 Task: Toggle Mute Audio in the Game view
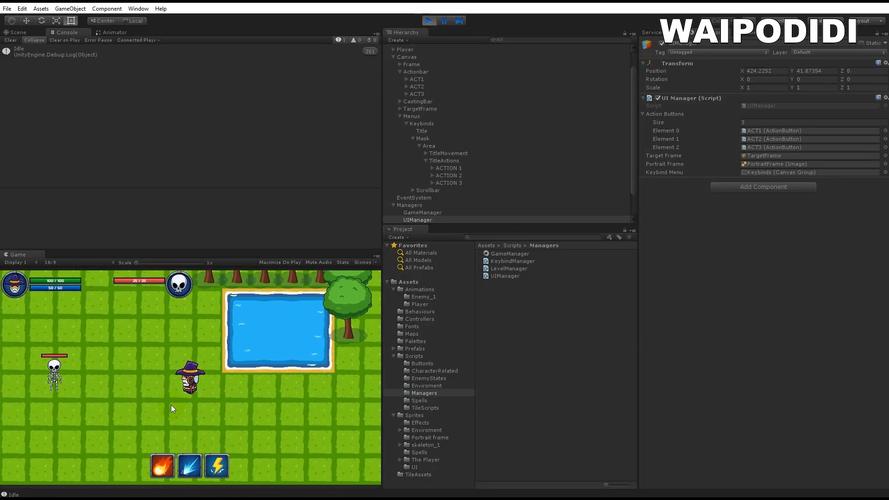318,262
